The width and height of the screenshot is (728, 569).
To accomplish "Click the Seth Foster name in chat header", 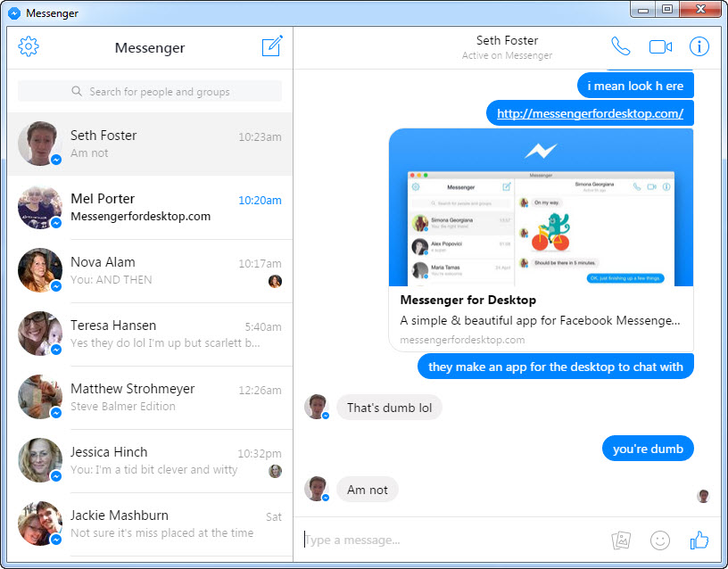I will pos(507,40).
